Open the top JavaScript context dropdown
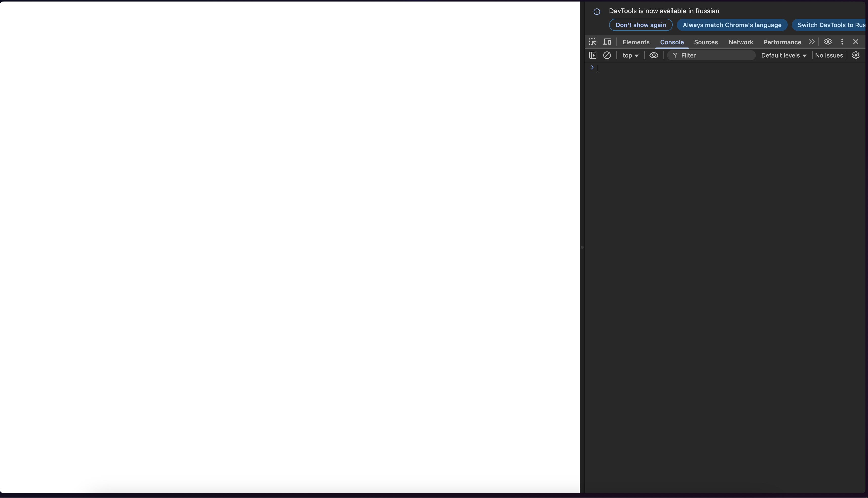This screenshot has width=868, height=498. click(x=630, y=55)
